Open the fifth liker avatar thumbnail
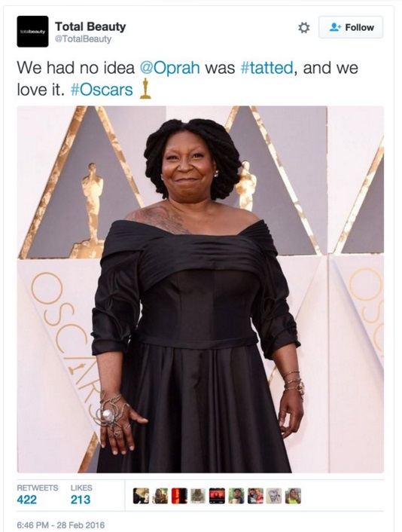The height and width of the screenshot is (532, 402). 217,496
